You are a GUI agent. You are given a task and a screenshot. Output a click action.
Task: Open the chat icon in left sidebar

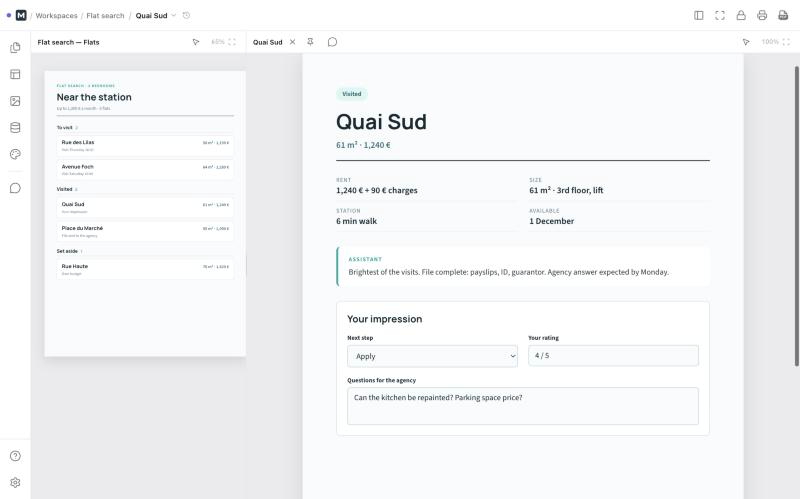click(15, 188)
